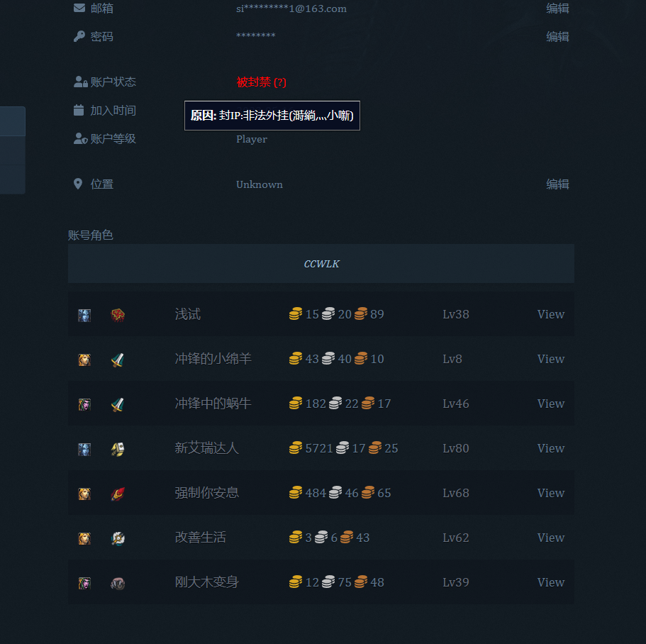Click the class icon for 刚大木变身

click(118, 583)
